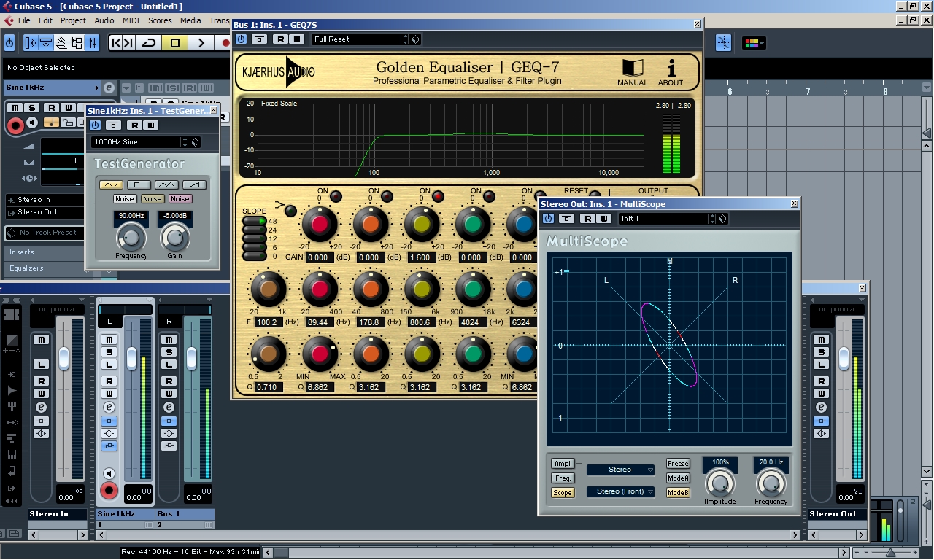Click the Freeze button in MultiScope

click(679, 464)
